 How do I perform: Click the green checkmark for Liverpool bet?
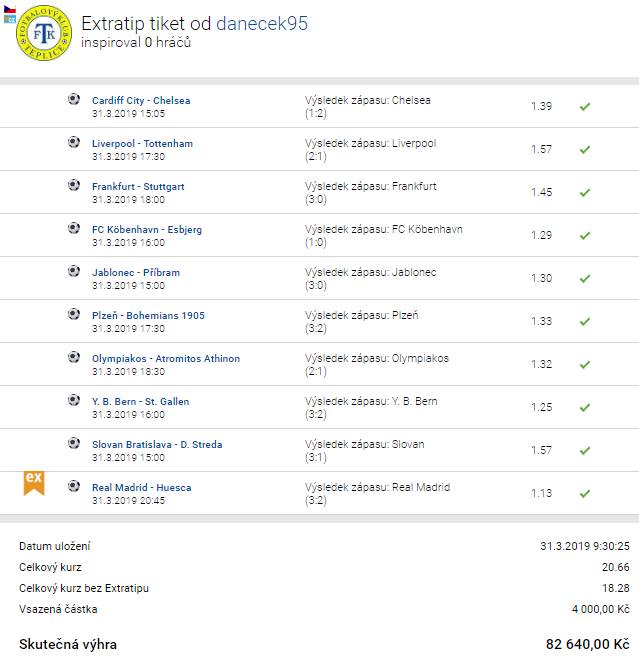(585, 150)
